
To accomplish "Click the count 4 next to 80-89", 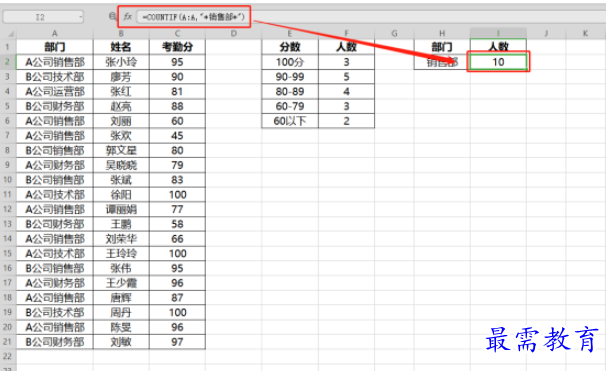I will [346, 91].
